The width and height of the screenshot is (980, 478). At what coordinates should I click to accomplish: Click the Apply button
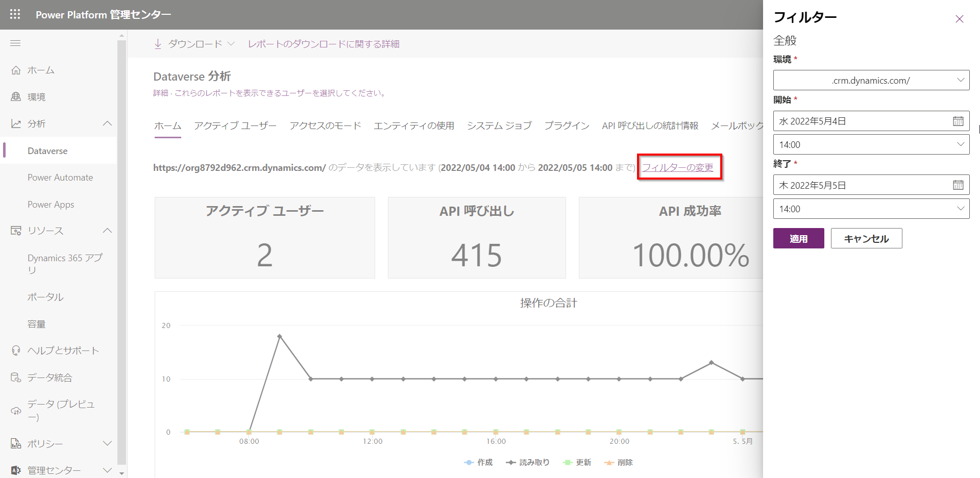pos(798,238)
